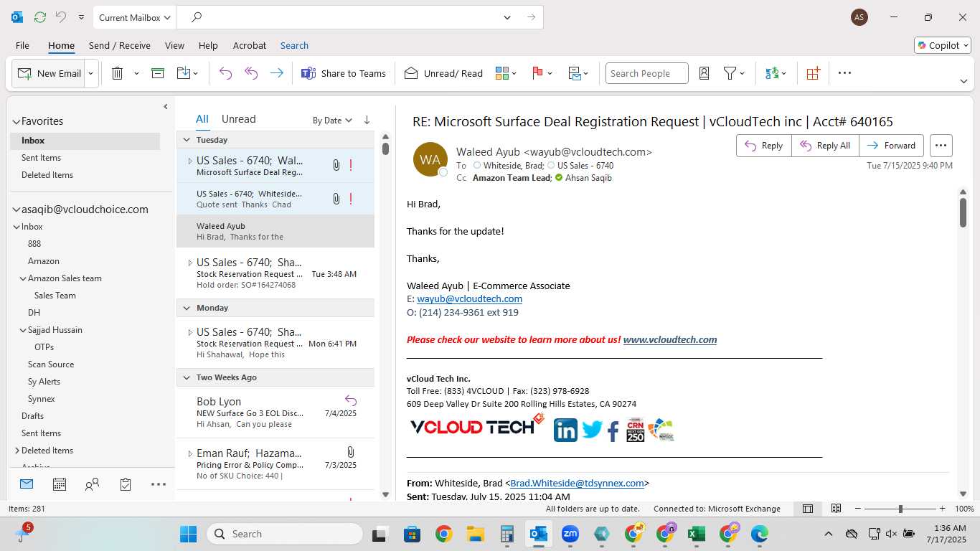This screenshot has width=980, height=551.
Task: Click the Move to folder icon
Action: tap(183, 73)
